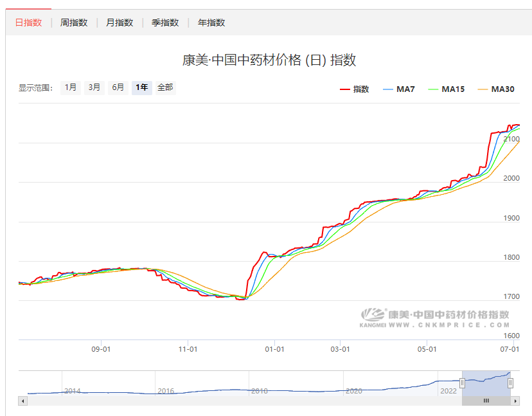Display 全部 historical data range
Image resolution: width=532 pixels, height=416 pixels.
165,87
